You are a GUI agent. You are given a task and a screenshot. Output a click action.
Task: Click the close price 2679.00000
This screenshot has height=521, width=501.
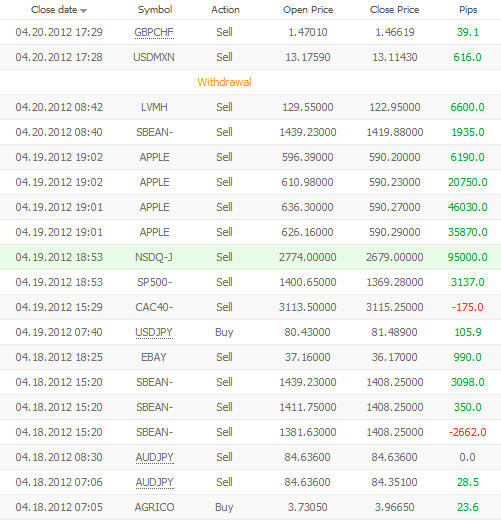click(395, 257)
